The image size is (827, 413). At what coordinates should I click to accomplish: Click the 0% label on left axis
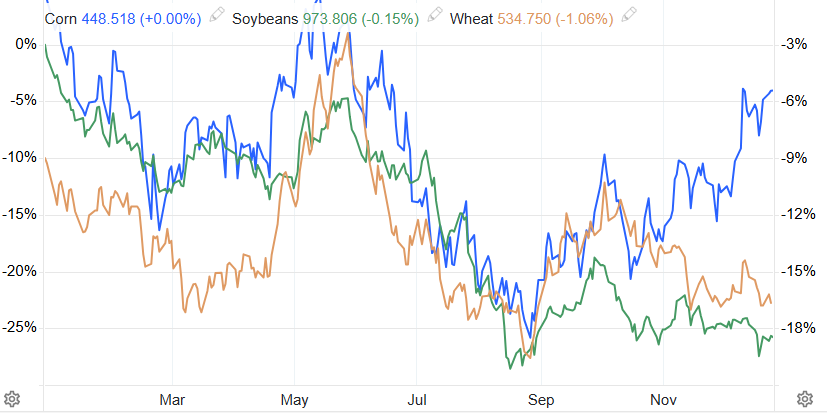coord(26,44)
